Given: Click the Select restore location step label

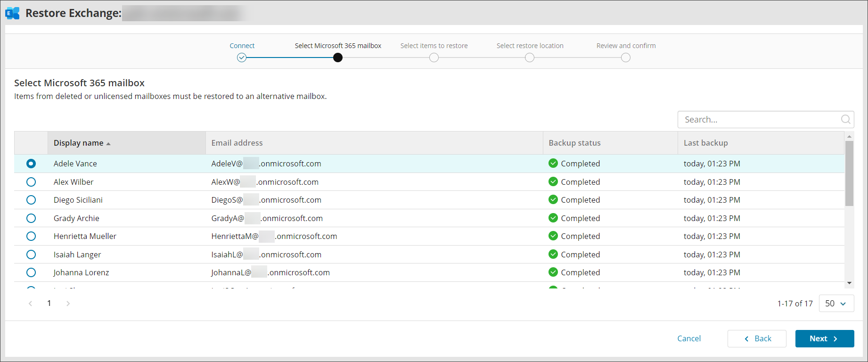Looking at the screenshot, I should (530, 46).
